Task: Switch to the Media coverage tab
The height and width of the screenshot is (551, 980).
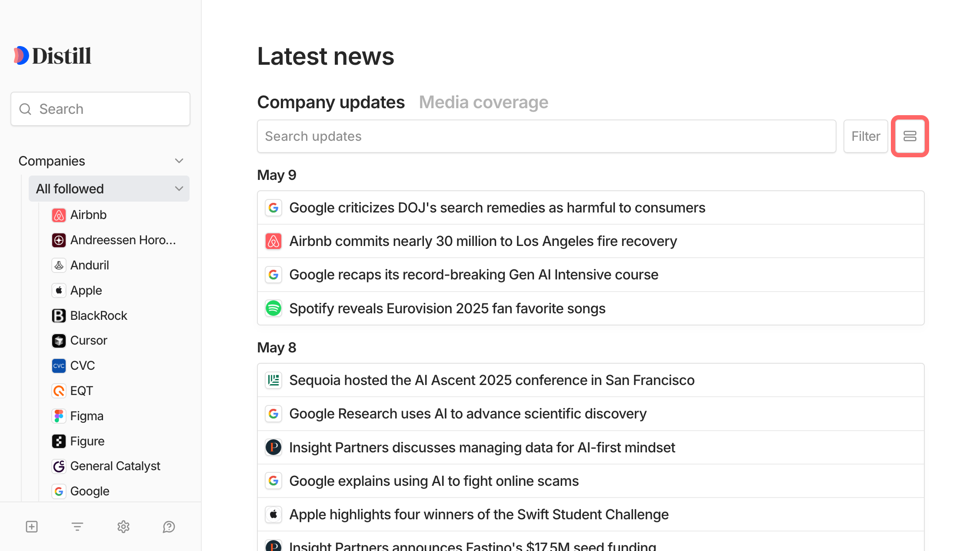Action: pyautogui.click(x=483, y=103)
